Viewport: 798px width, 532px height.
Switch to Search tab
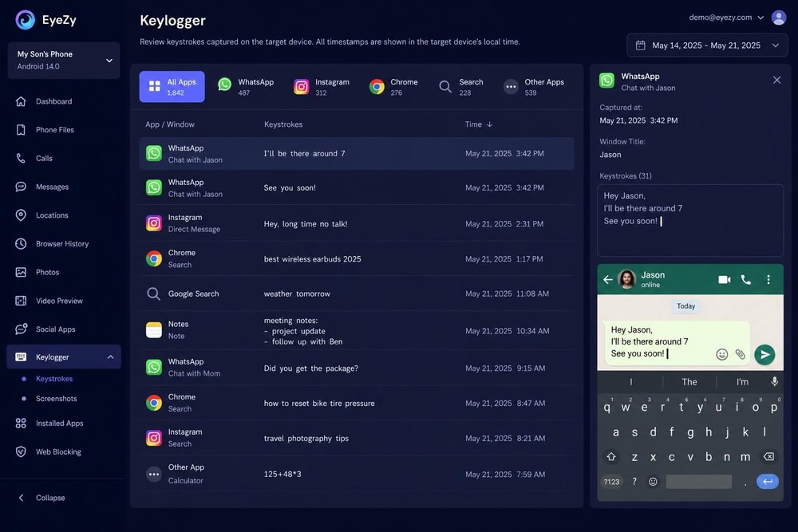click(461, 86)
